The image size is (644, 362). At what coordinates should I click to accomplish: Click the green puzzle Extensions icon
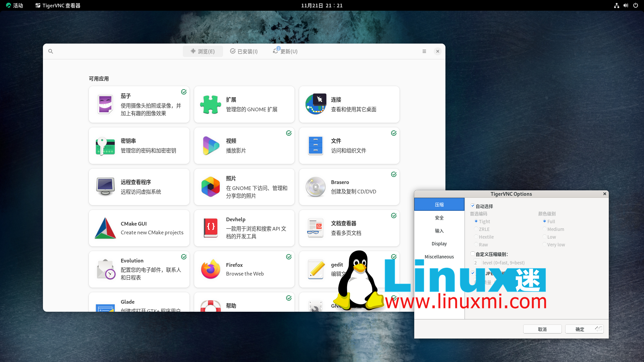click(211, 104)
